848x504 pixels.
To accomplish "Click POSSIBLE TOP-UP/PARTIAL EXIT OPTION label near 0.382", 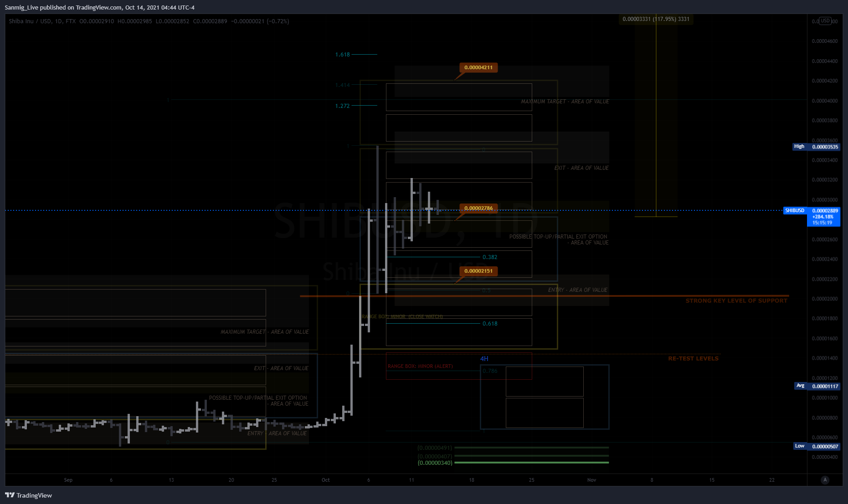I will coord(559,239).
